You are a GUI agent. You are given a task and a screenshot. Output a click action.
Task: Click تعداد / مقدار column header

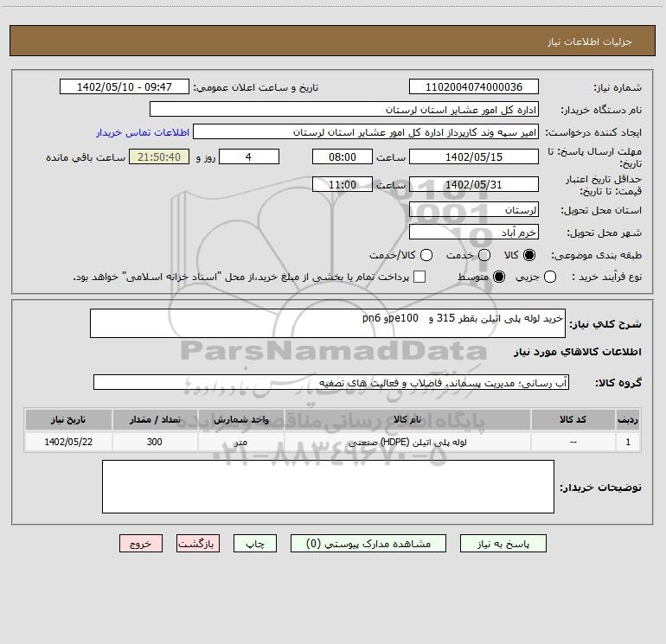point(155,419)
